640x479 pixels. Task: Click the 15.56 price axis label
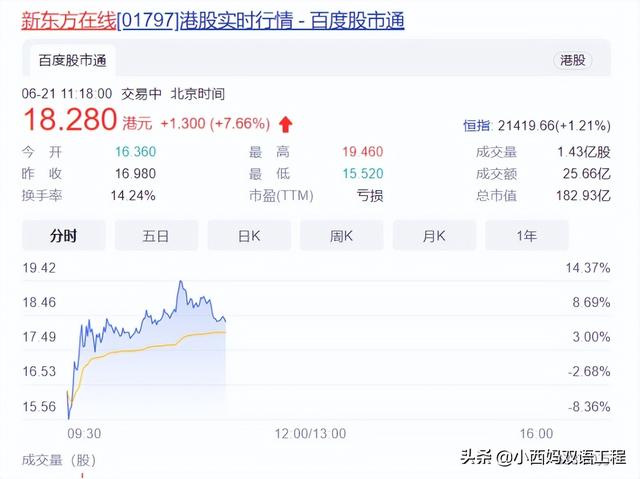coord(39,406)
